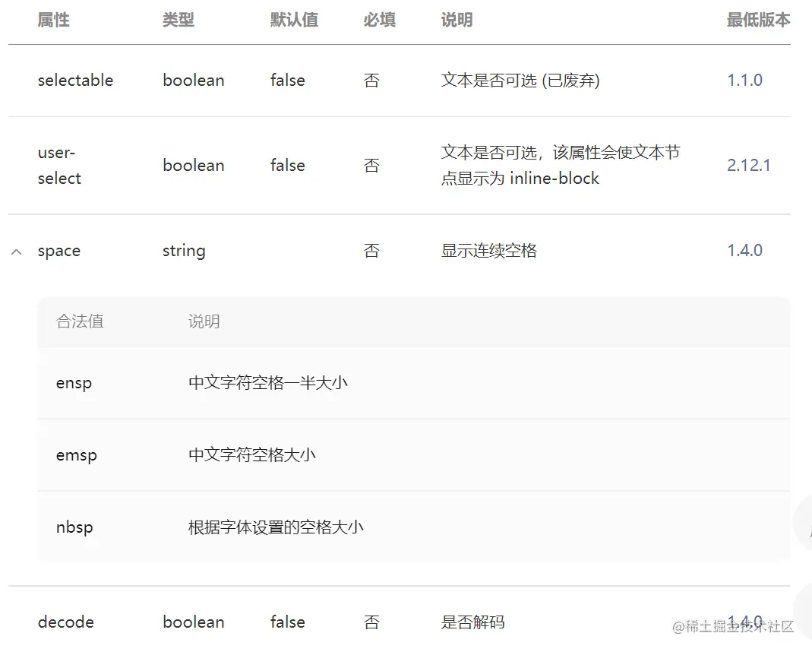Click the 'string' type in space row
The height and width of the screenshot is (652, 812).
(x=184, y=252)
